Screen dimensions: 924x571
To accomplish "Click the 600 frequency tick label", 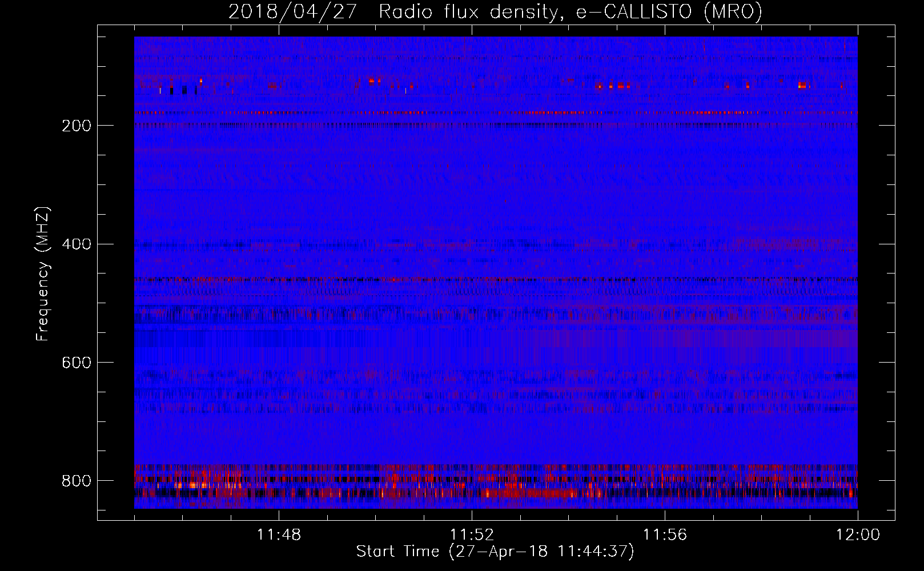I will click(77, 363).
